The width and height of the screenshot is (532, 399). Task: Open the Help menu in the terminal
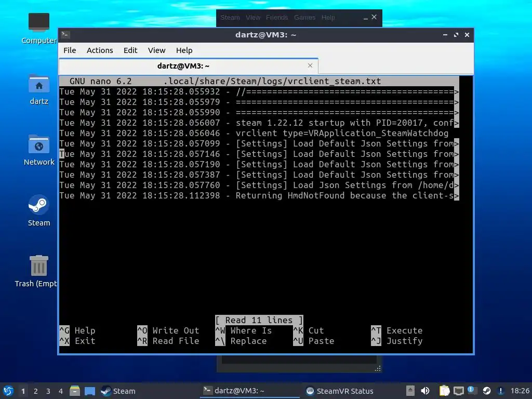[184, 50]
